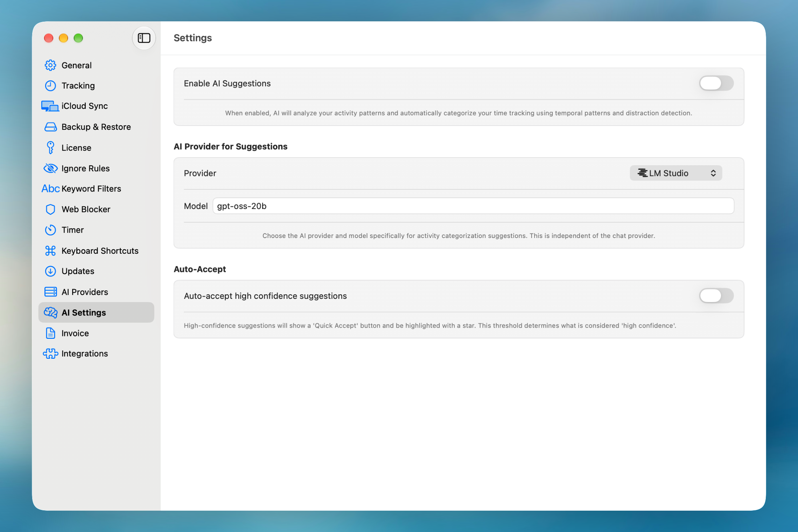This screenshot has width=798, height=532.
Task: Go to Tracking settings label
Action: pos(78,86)
